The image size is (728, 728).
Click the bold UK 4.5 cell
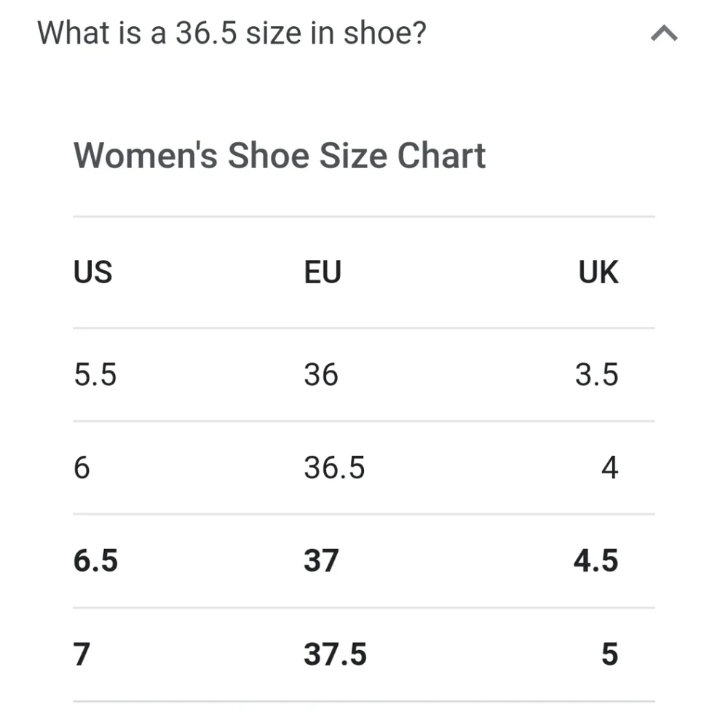tap(596, 561)
